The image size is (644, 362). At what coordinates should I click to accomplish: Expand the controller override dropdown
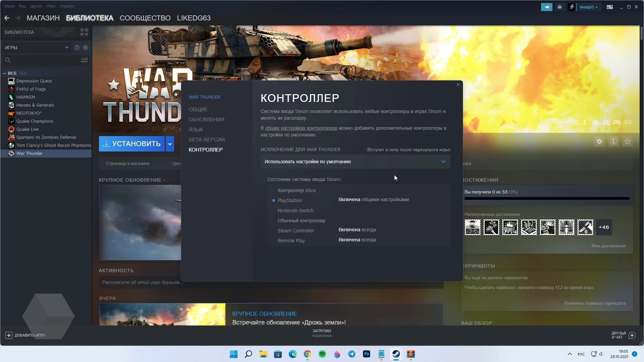[x=356, y=162]
